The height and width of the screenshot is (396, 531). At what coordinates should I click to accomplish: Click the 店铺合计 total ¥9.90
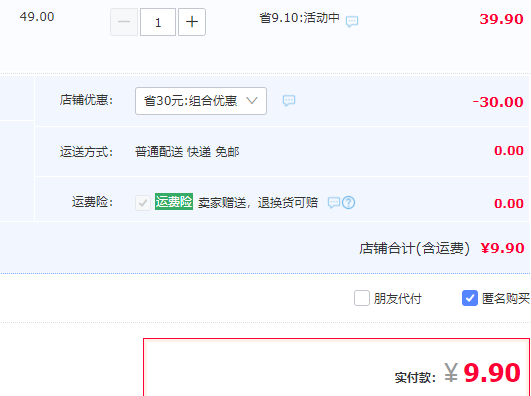(503, 248)
